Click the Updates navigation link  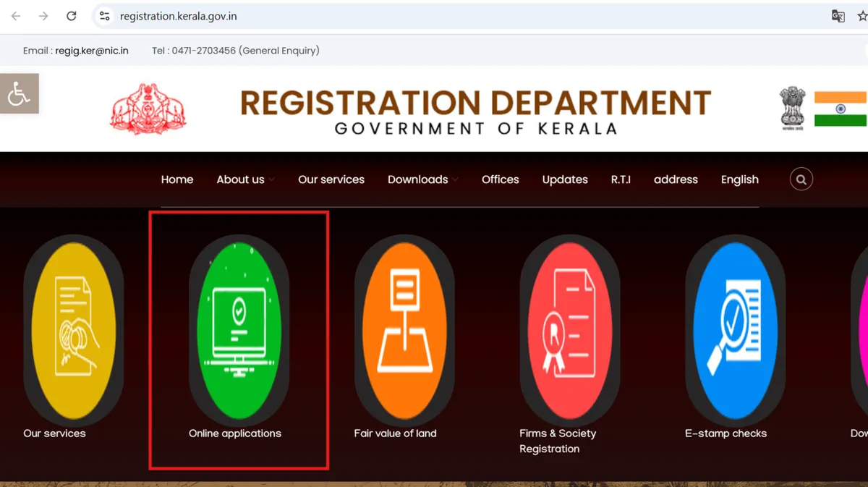(x=565, y=179)
